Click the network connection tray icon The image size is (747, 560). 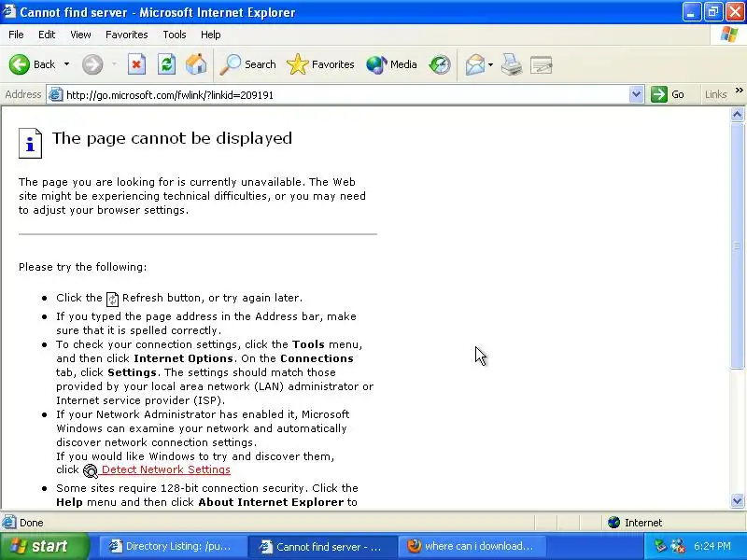(678, 546)
